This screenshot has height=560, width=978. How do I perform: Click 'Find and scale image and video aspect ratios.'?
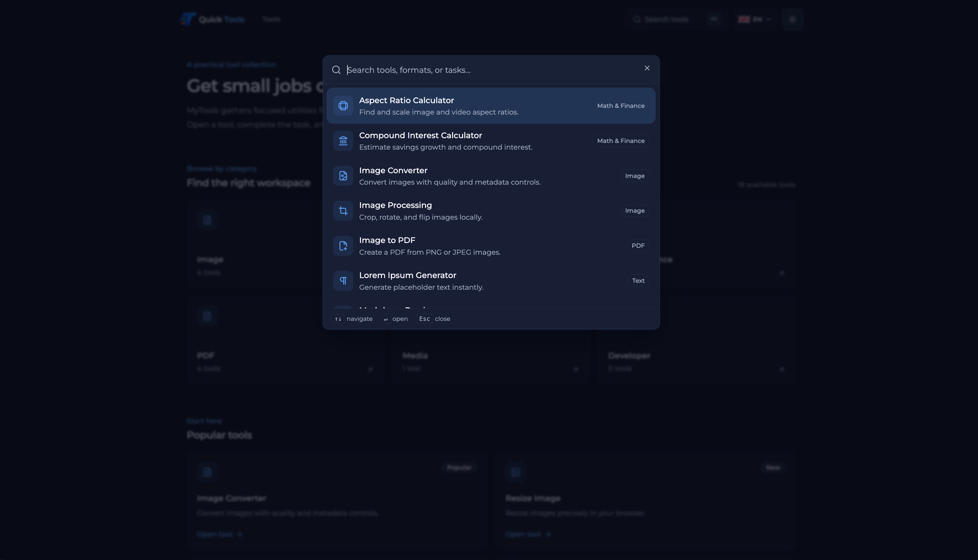(439, 112)
